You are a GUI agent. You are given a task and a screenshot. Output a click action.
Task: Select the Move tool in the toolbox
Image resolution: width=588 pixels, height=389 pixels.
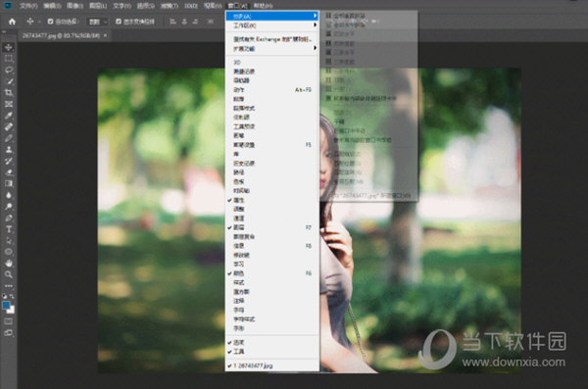coord(9,47)
